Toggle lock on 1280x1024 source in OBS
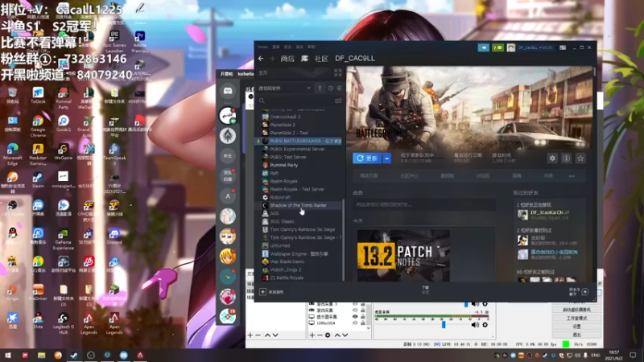Viewport: 644px width, 362px height. point(363,323)
